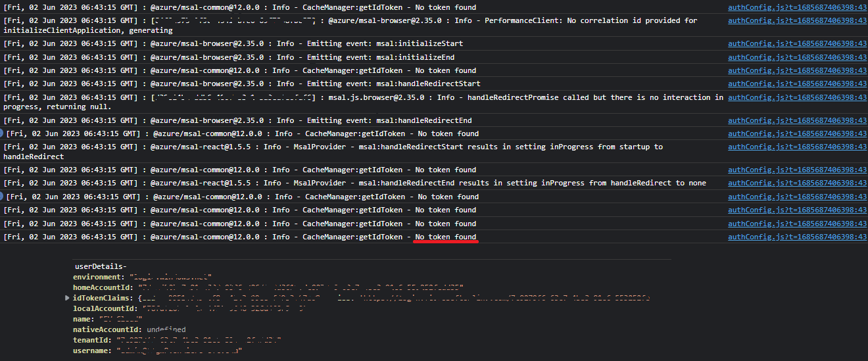
Task: Select 'Emitting event: msal:initializeStart' log text
Action: 385,43
